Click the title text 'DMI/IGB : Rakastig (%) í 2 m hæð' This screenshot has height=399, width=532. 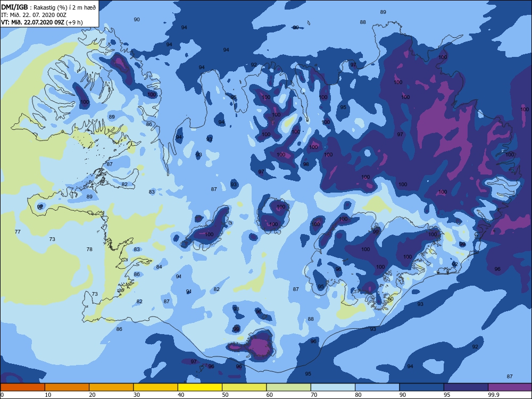point(48,7)
